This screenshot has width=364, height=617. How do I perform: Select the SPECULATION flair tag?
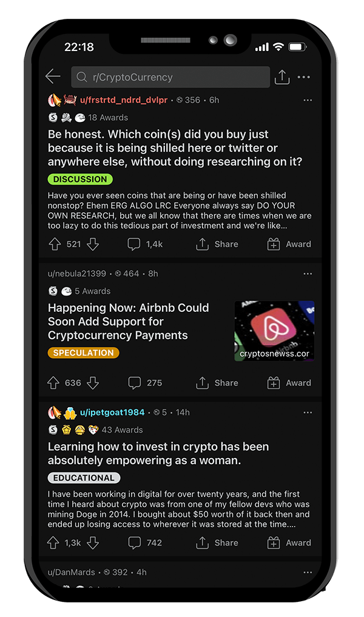[83, 352]
